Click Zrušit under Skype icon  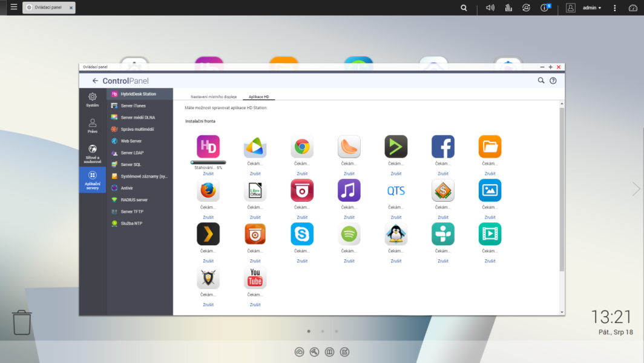[302, 261]
